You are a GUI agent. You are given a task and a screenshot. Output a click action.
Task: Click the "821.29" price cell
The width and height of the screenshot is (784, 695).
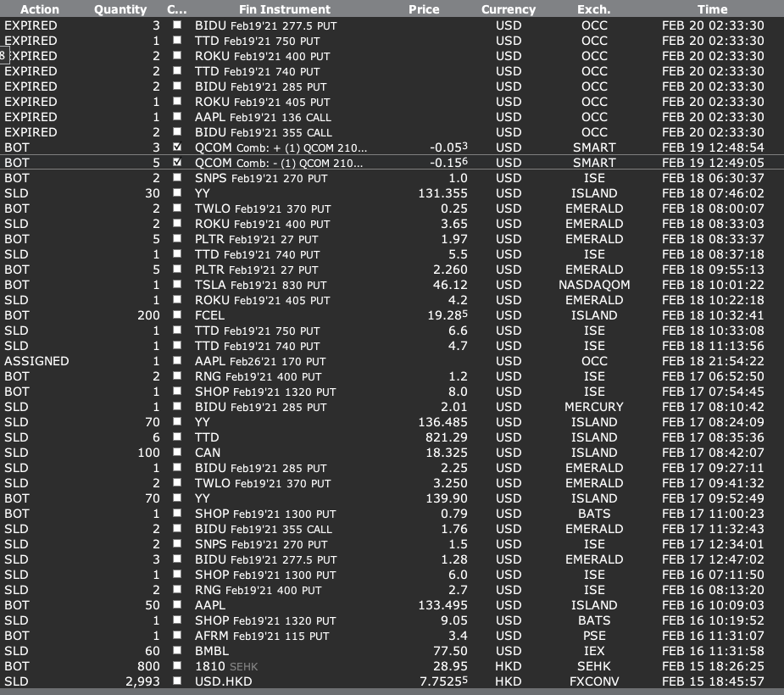[447, 437]
